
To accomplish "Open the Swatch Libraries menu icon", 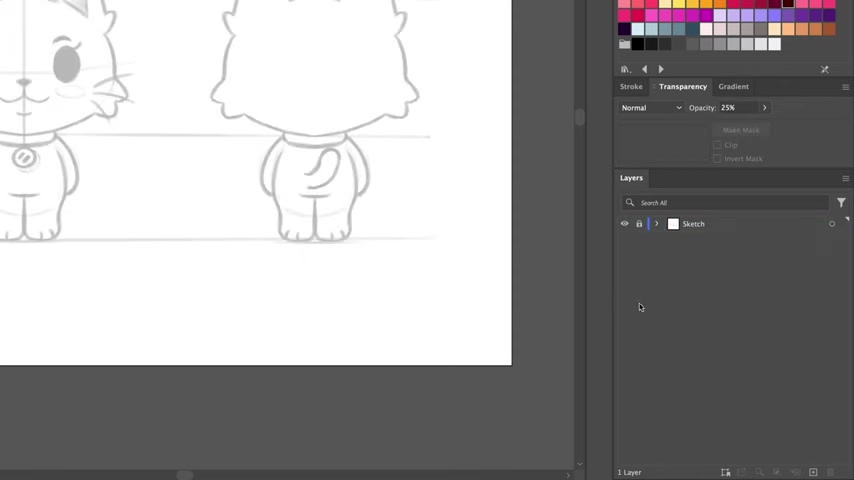I will 625,69.
